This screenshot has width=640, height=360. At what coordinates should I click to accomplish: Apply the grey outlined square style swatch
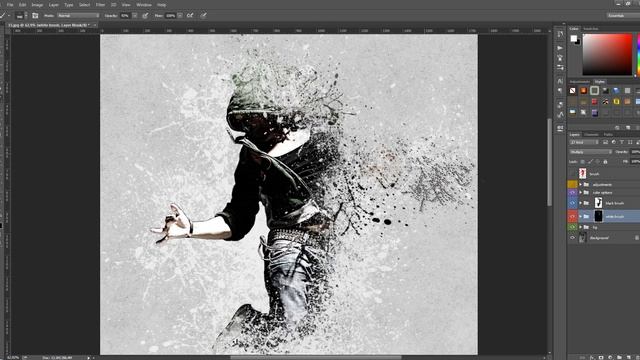pyautogui.click(x=595, y=91)
